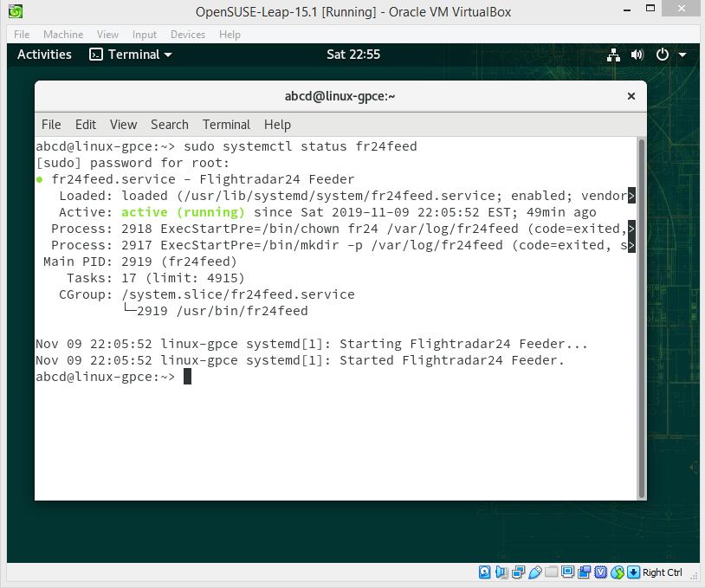Click the keyboard capture arrow icon
The image size is (705, 588).
633,572
